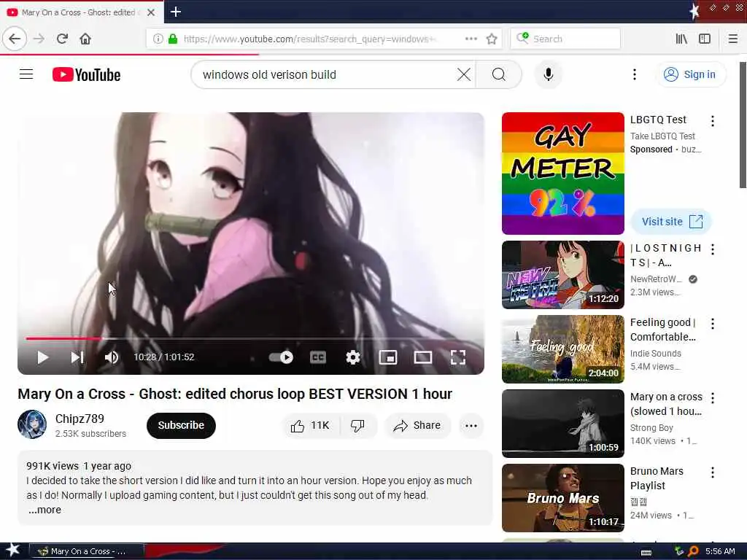Mute the video volume speaker
The height and width of the screenshot is (560, 747).
coord(112,357)
